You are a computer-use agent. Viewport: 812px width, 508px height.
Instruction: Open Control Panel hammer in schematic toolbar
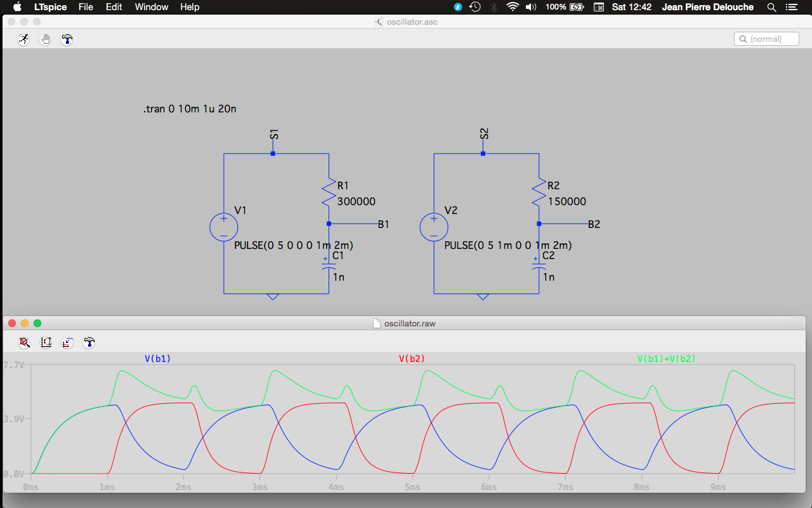click(x=67, y=39)
